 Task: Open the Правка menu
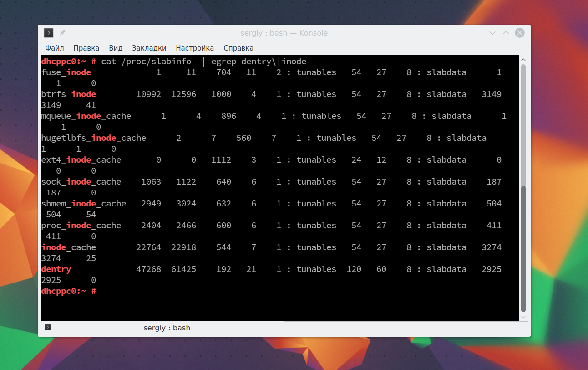(x=86, y=48)
